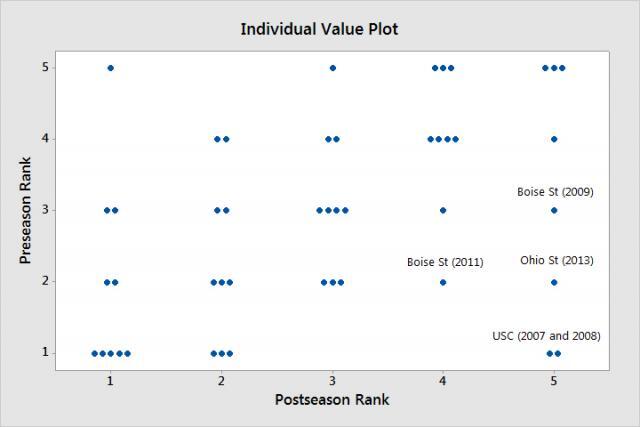Select the "USC (2007 and 2008)" label
640x427 pixels.
(x=547, y=336)
